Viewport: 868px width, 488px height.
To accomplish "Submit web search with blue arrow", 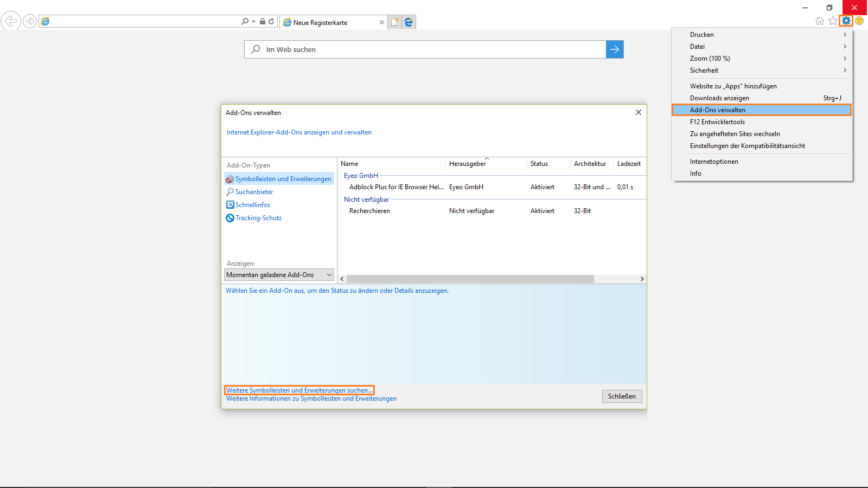I will click(615, 49).
